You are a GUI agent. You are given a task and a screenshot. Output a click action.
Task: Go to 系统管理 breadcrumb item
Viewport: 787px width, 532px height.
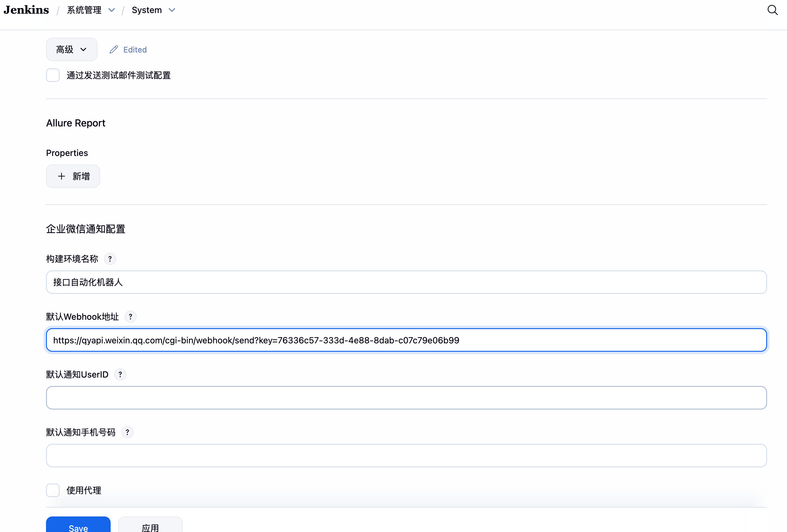point(84,10)
